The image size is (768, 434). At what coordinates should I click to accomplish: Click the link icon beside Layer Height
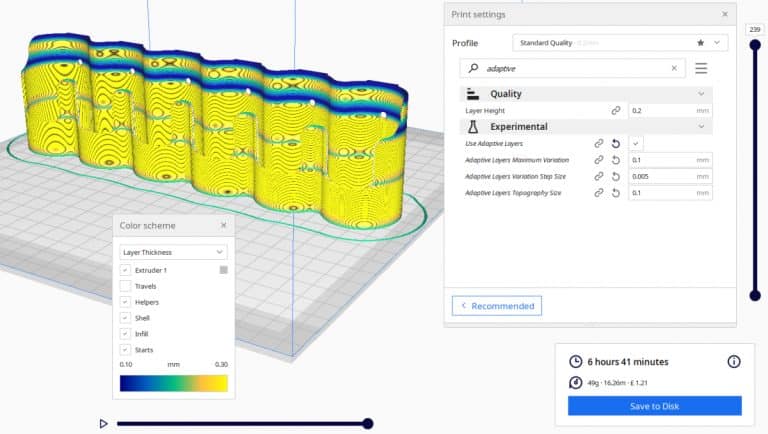tap(616, 111)
